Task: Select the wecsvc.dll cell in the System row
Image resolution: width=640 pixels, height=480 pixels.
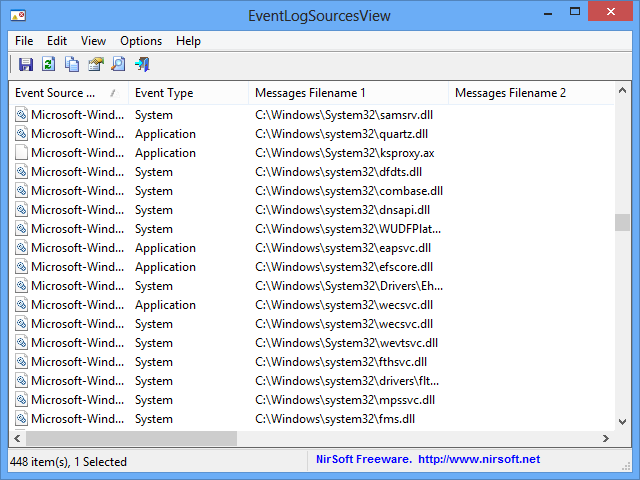Action: 344,324
